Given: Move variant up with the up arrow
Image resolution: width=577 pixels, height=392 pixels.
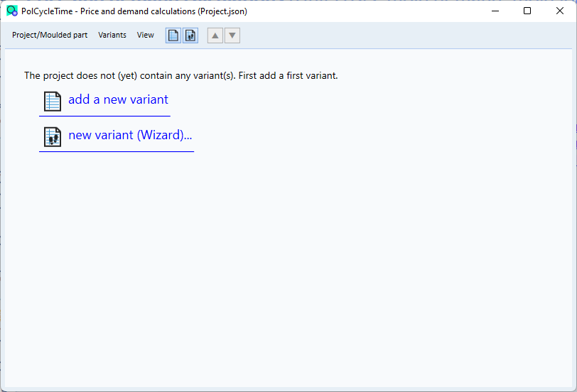Looking at the screenshot, I should [215, 36].
